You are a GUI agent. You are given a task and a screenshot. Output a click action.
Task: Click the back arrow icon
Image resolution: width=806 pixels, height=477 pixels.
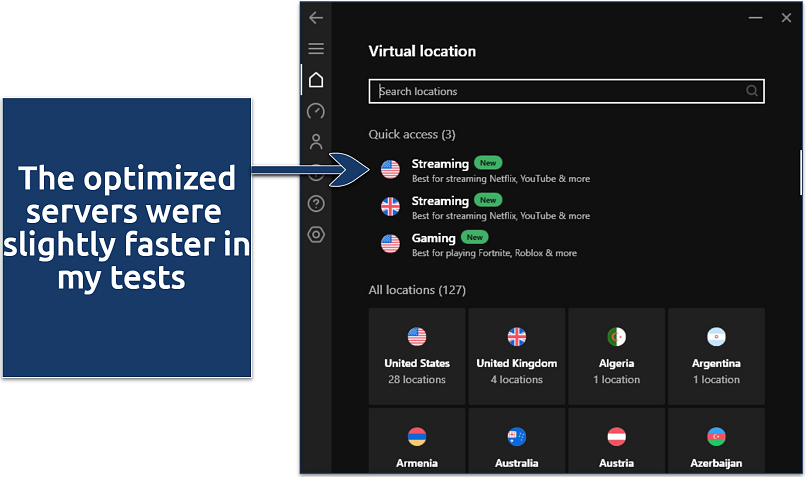(x=316, y=18)
